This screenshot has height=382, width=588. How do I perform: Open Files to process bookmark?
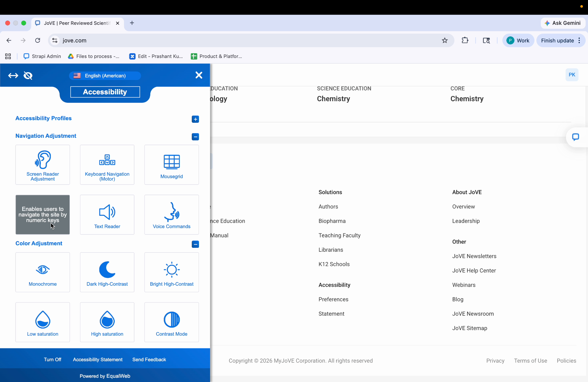(x=94, y=56)
